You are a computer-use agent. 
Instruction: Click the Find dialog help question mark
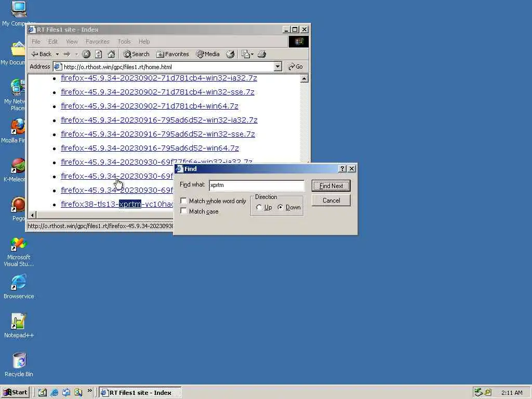pyautogui.click(x=342, y=169)
